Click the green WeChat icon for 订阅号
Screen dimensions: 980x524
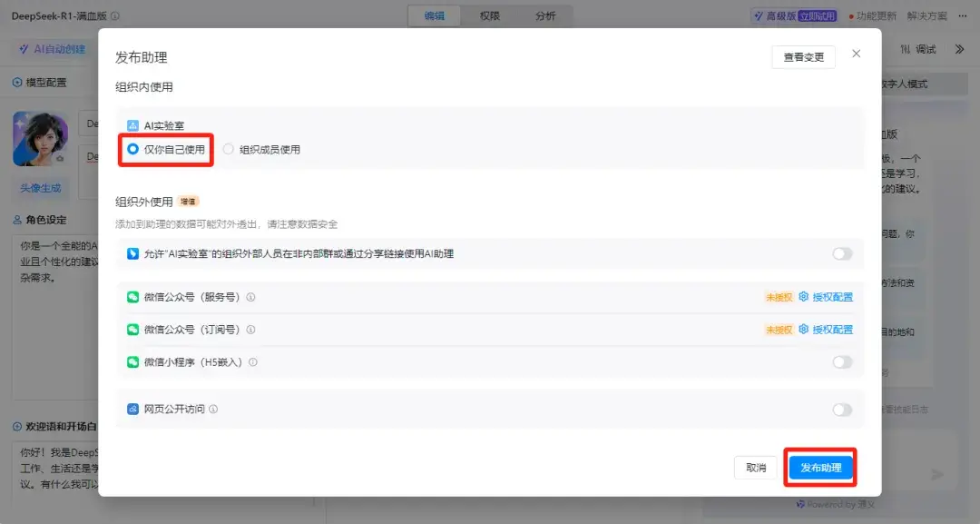coord(132,330)
